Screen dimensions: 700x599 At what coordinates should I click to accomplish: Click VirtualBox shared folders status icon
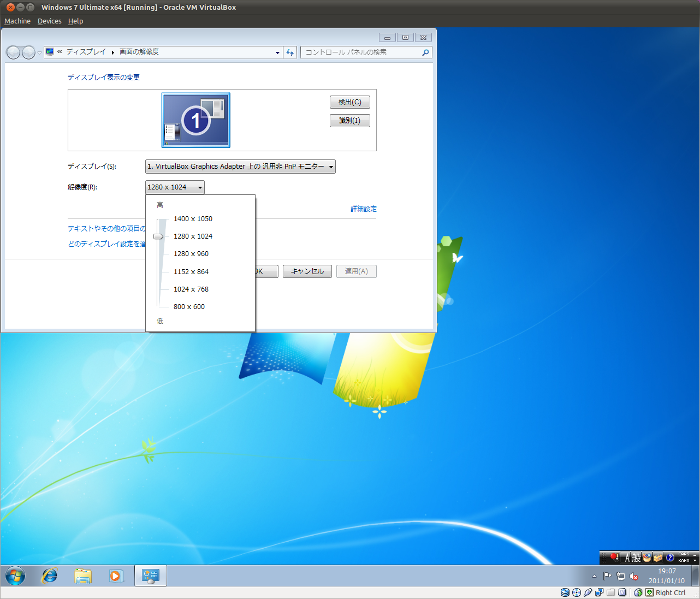tap(610, 592)
